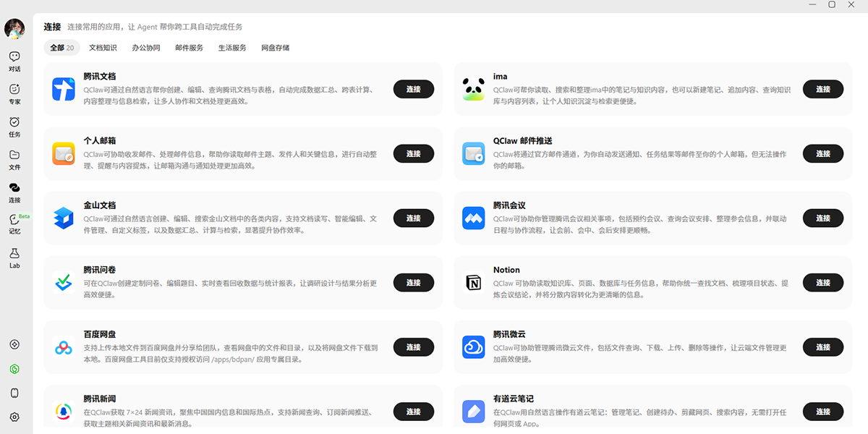Connect 腾讯问卷 with its 连接 button
The width and height of the screenshot is (868, 434).
pyautogui.click(x=414, y=282)
